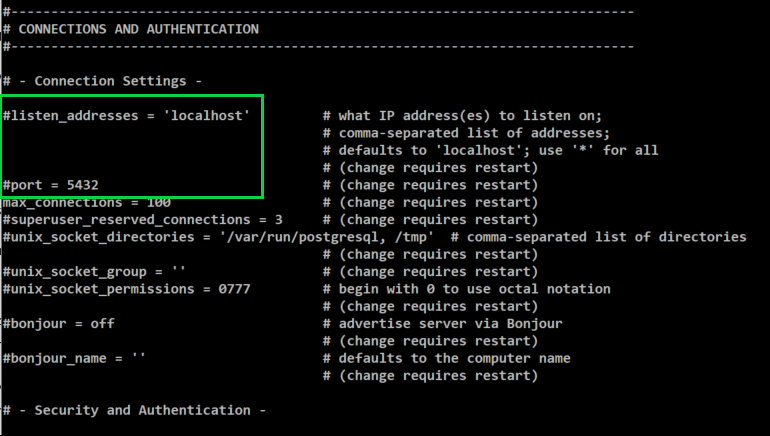770x436 pixels.
Task: Click the 'what IP address(es) to listen on' comment
Action: point(469,116)
